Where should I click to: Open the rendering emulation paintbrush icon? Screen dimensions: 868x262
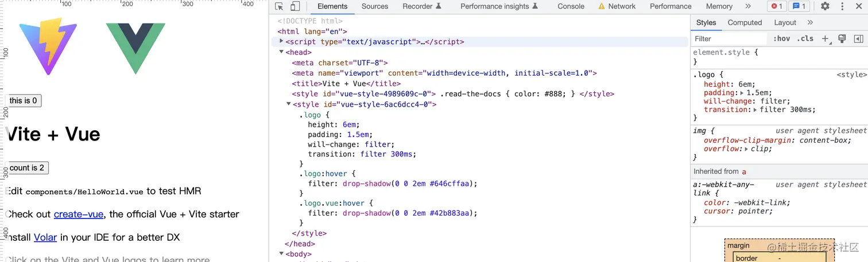pos(842,38)
